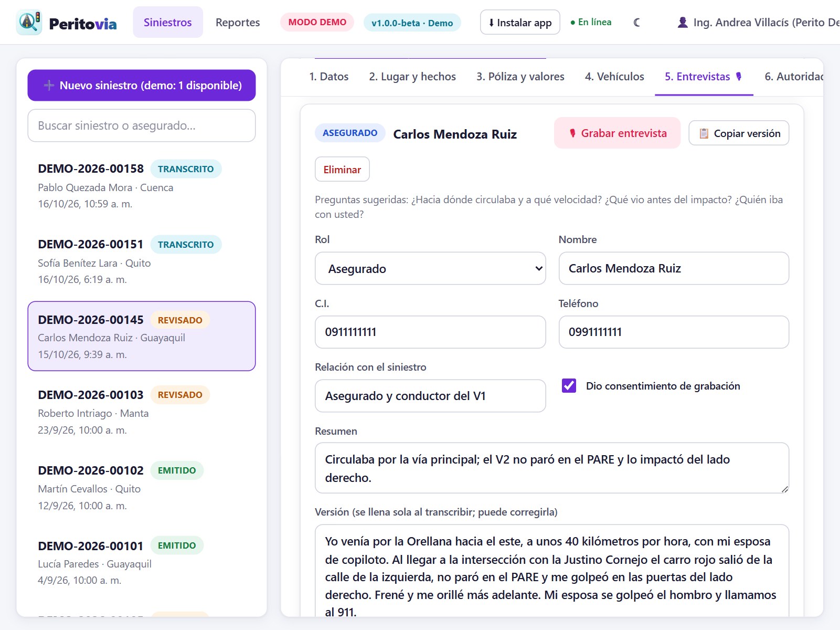Click the microphone icon on Entrevistas tab
Viewport: 840px width, 630px height.
739,77
